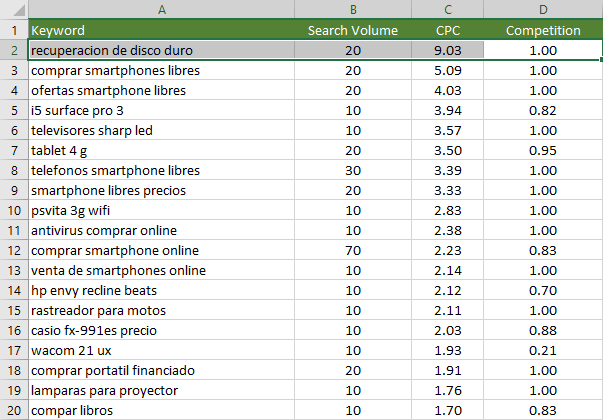Click CPC value 2.03
Image resolution: width=603 pixels, height=420 pixels.
click(x=448, y=330)
